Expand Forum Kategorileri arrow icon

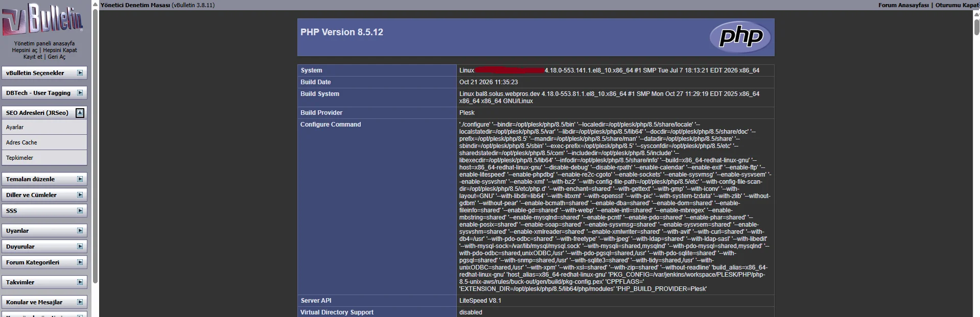coord(80,262)
